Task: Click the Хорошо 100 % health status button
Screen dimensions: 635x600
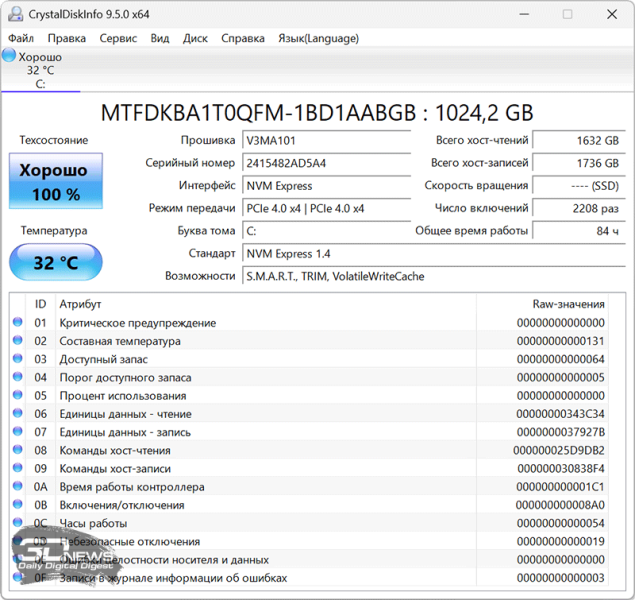Action: click(x=54, y=182)
